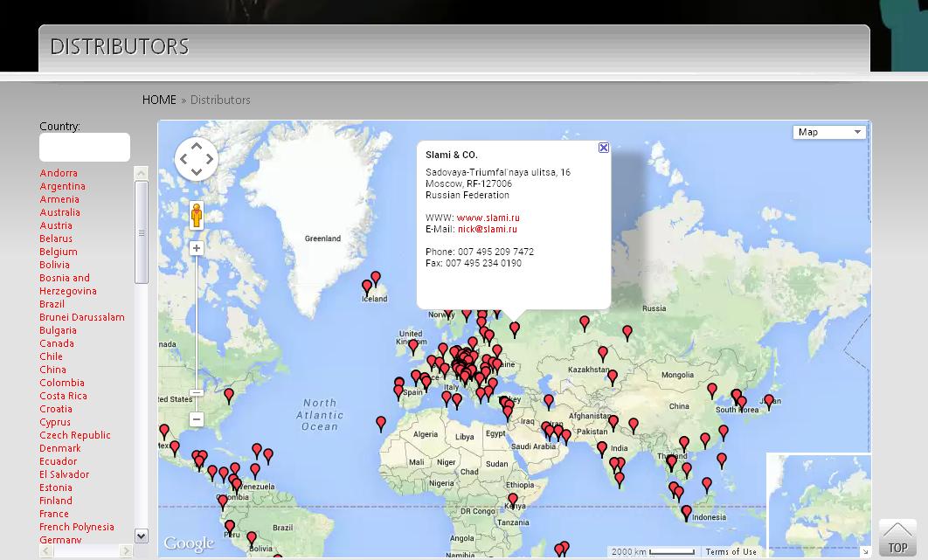Click the Country search input field
Viewport: 928px width, 560px height.
click(x=85, y=148)
